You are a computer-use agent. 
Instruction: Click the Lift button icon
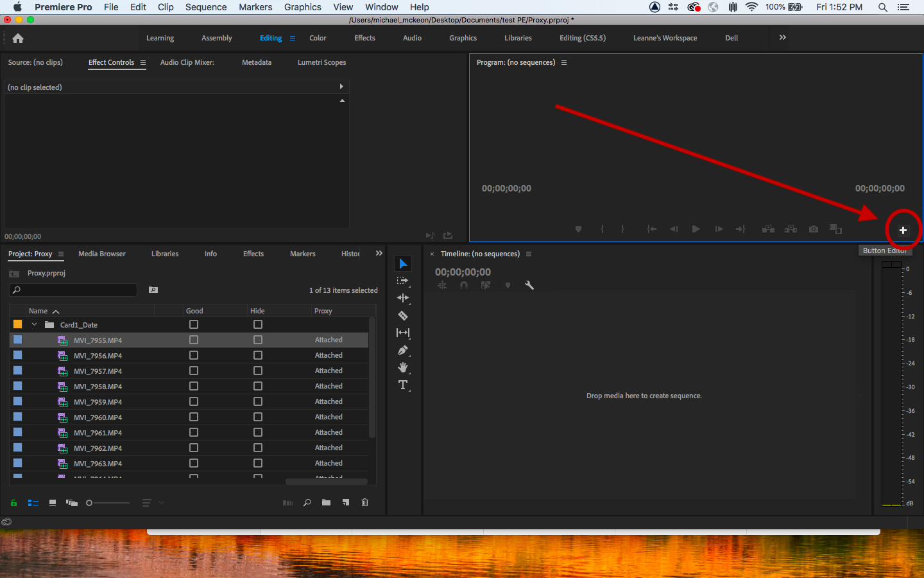click(768, 229)
